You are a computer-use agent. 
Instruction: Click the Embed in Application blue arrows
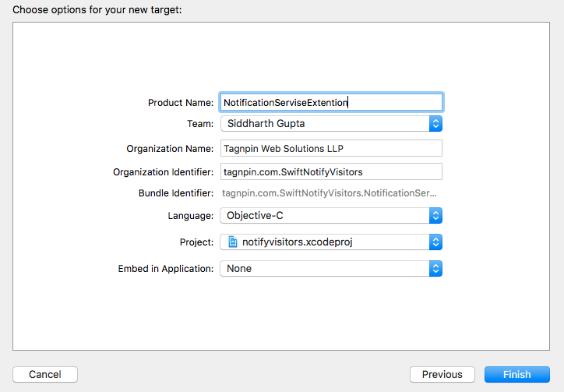(435, 269)
